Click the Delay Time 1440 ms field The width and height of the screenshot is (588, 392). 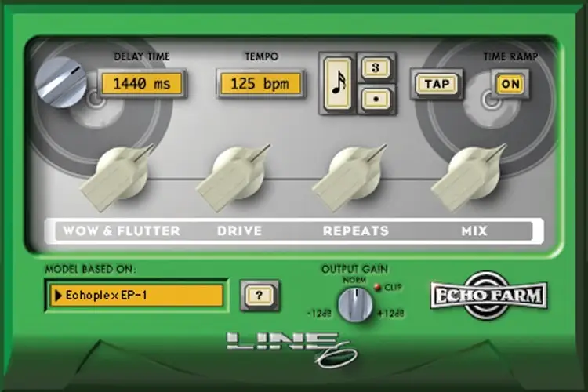pyautogui.click(x=141, y=83)
